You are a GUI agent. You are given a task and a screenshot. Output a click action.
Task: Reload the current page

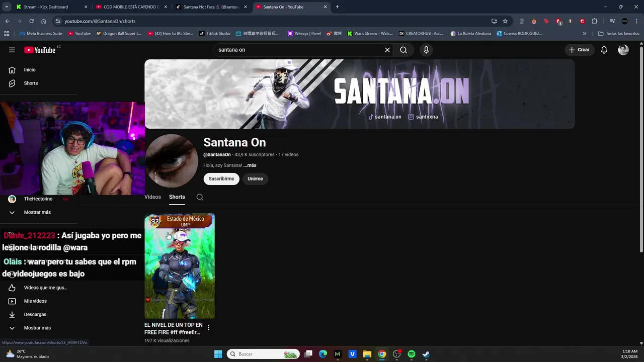[31, 21]
